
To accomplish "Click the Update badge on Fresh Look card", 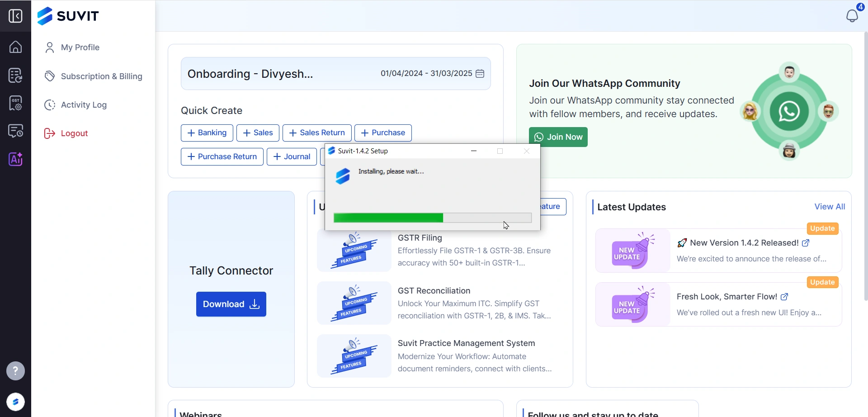I will click(822, 282).
